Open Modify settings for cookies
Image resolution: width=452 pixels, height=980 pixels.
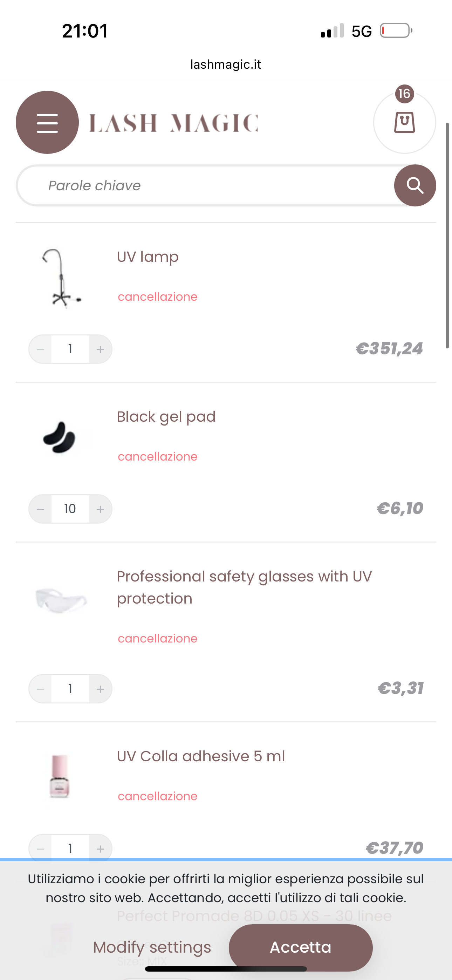click(152, 947)
